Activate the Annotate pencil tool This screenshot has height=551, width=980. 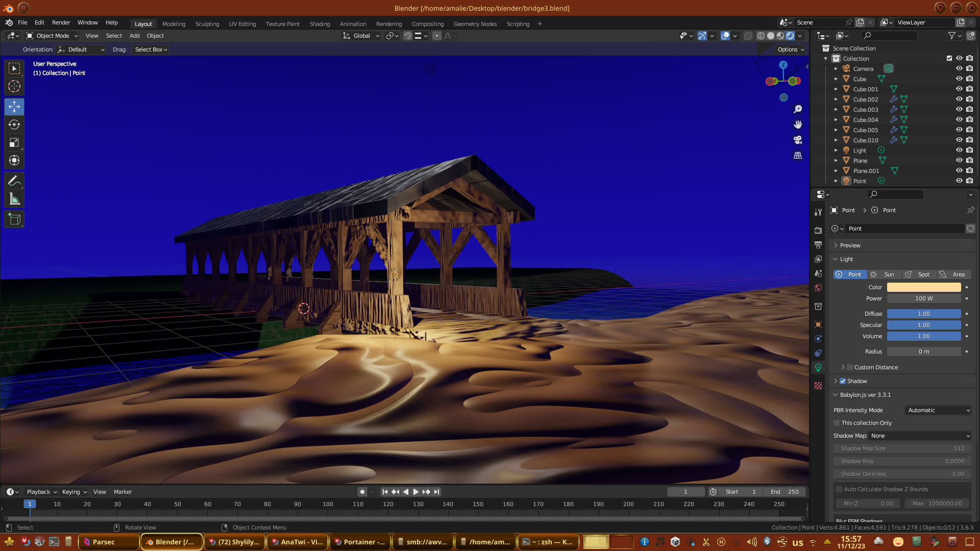point(14,181)
